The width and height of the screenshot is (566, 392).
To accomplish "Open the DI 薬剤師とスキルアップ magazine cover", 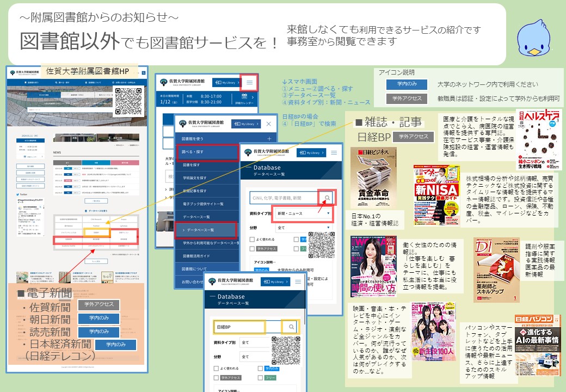I will tap(496, 269).
